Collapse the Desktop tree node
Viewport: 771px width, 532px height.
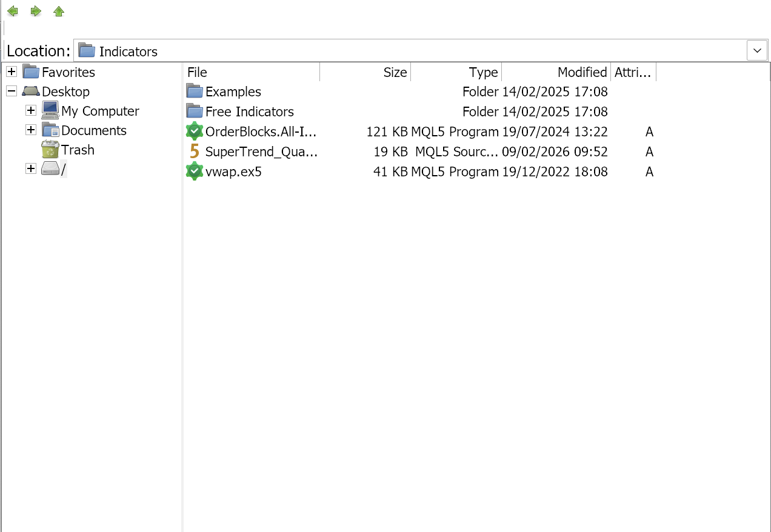coord(12,91)
